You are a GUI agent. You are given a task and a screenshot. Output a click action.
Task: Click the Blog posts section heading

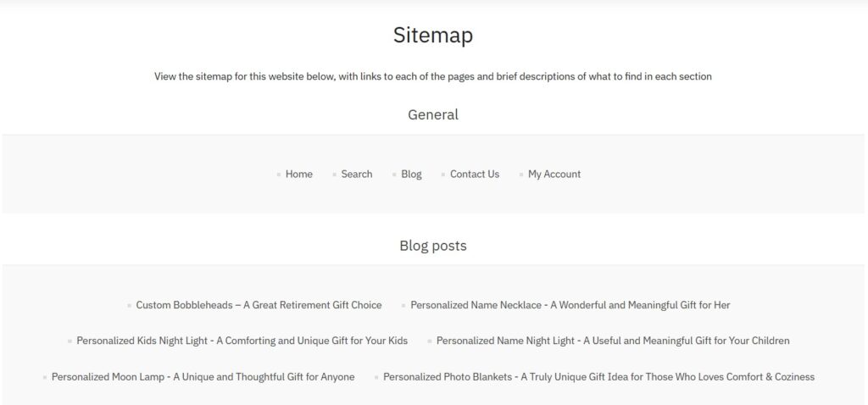click(x=433, y=247)
